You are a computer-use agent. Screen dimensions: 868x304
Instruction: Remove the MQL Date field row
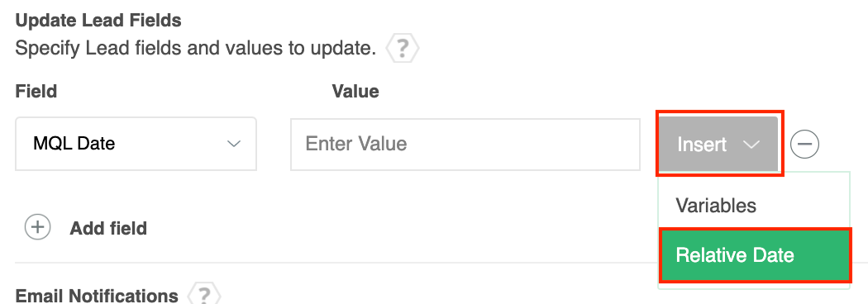(804, 145)
